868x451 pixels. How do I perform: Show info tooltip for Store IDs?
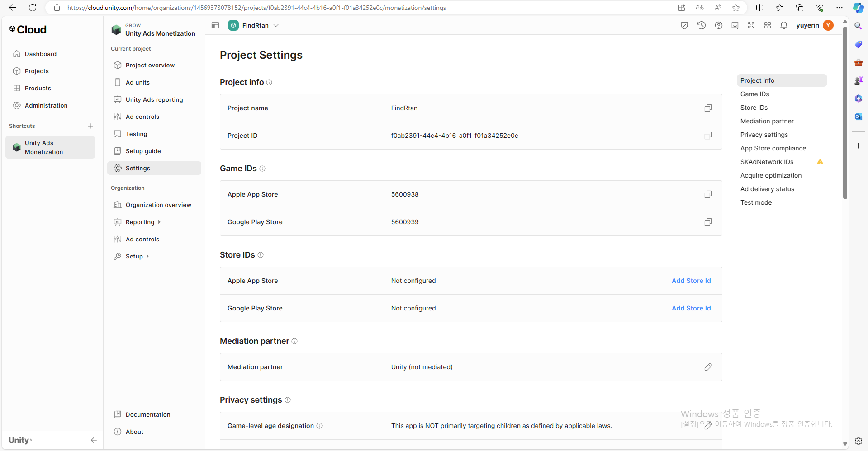(261, 255)
